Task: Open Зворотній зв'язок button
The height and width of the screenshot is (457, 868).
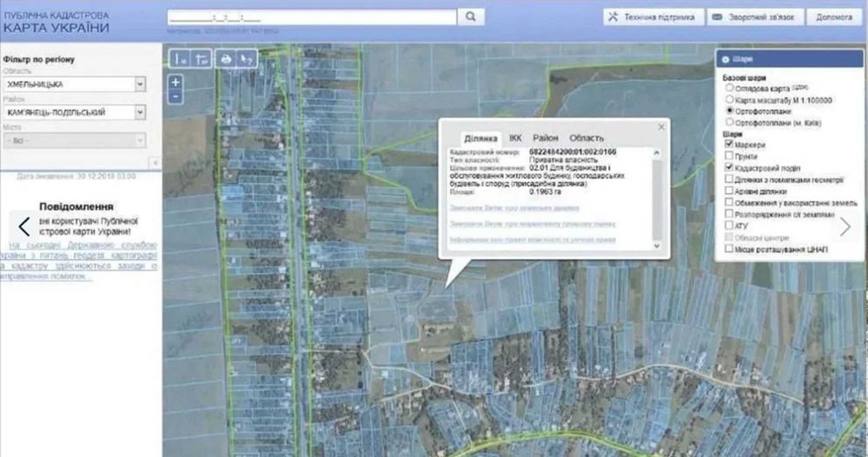Action: [754, 17]
